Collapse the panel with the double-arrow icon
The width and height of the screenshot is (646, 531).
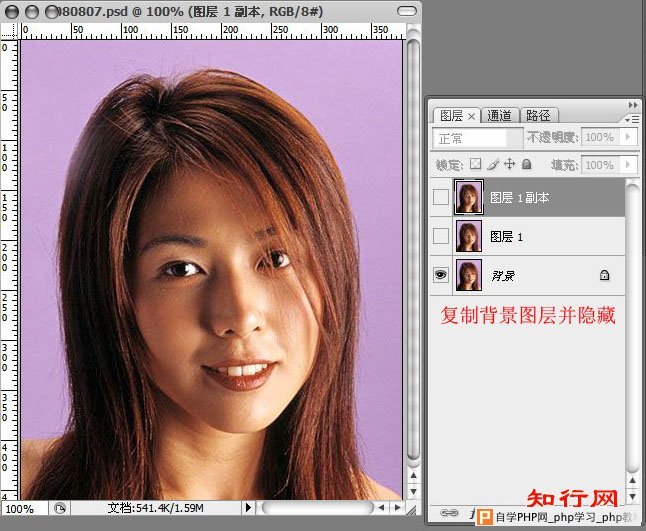[632, 105]
